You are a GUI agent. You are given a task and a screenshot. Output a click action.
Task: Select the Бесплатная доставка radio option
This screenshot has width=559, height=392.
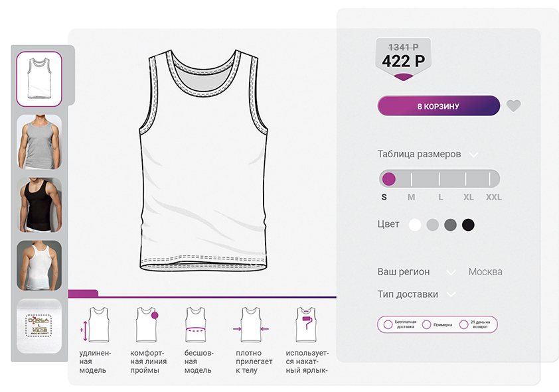pos(387,324)
